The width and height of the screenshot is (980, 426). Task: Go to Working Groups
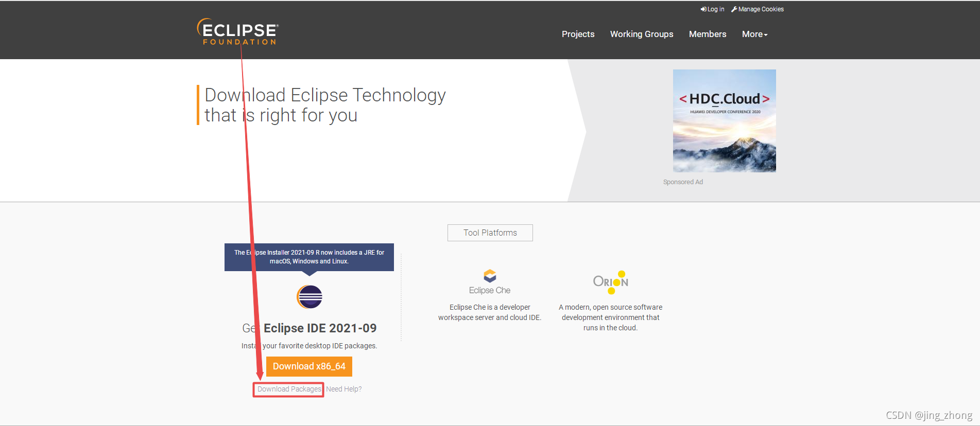[642, 34]
